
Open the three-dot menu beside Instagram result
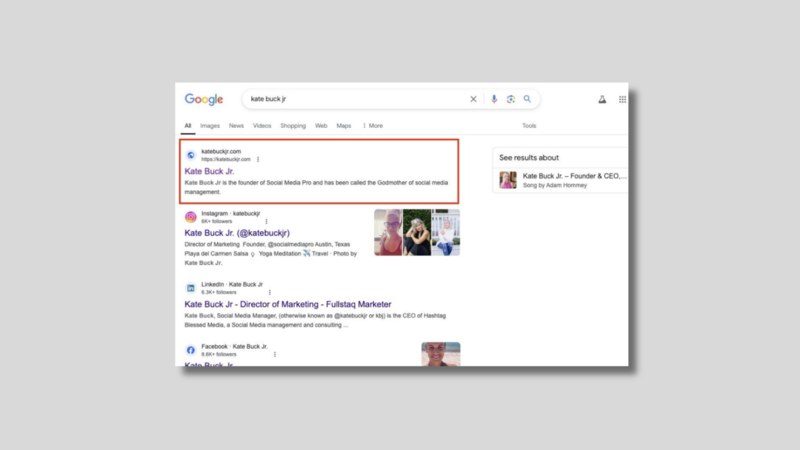point(266,221)
